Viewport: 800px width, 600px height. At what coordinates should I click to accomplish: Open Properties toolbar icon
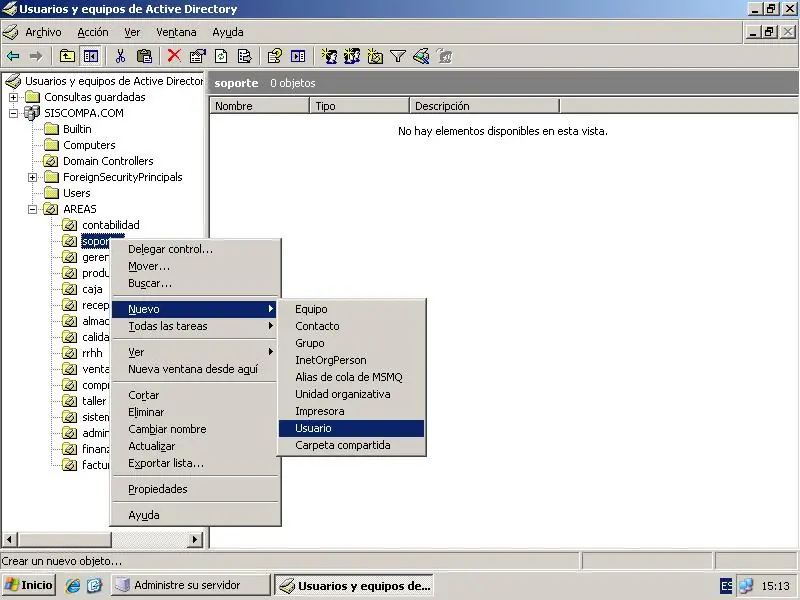click(197, 56)
